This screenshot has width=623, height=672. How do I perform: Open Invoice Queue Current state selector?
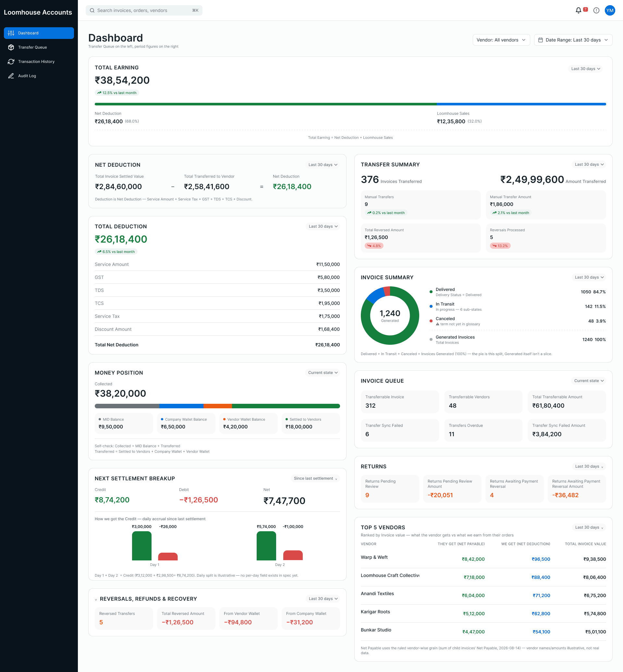589,381
